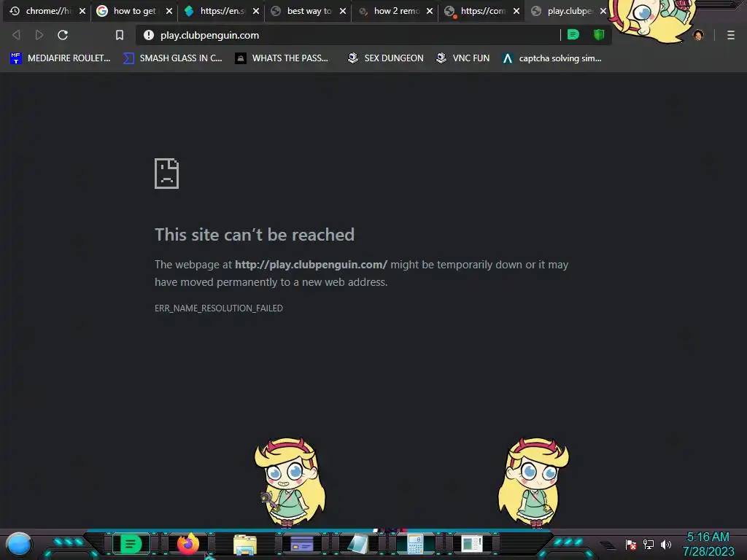Open the user profile avatar
Viewport: 747px width, 560px height.
[x=698, y=35]
